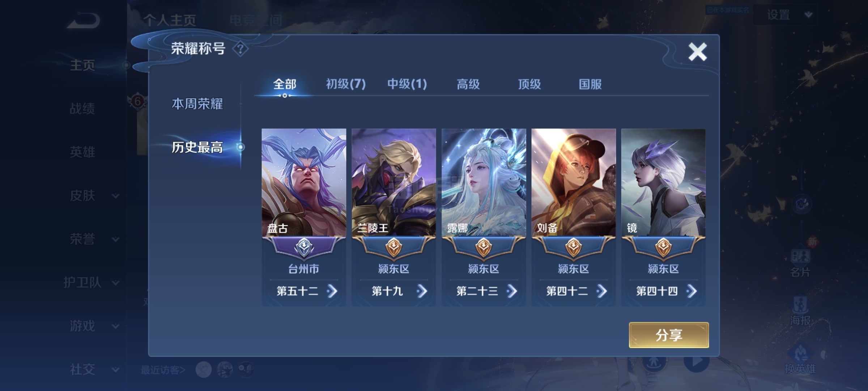
Task: Click the golden 分享 button
Action: (669, 335)
